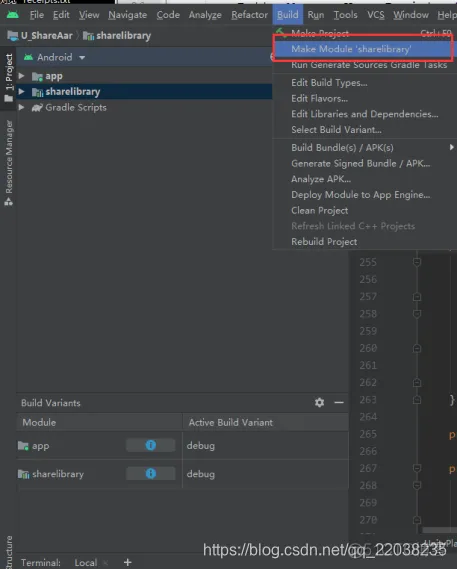
Task: Open the View menu
Action: (89, 15)
